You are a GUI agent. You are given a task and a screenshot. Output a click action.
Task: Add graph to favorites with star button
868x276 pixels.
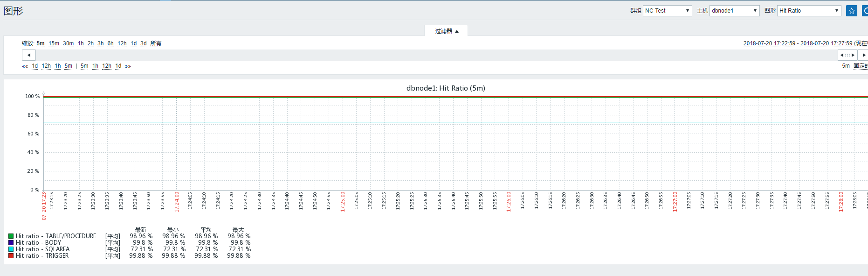point(851,11)
